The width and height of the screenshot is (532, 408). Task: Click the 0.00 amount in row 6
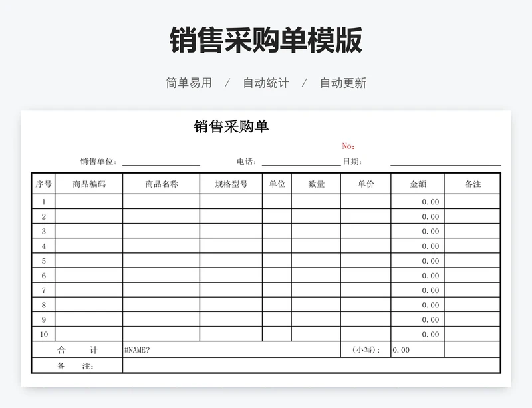pos(430,276)
